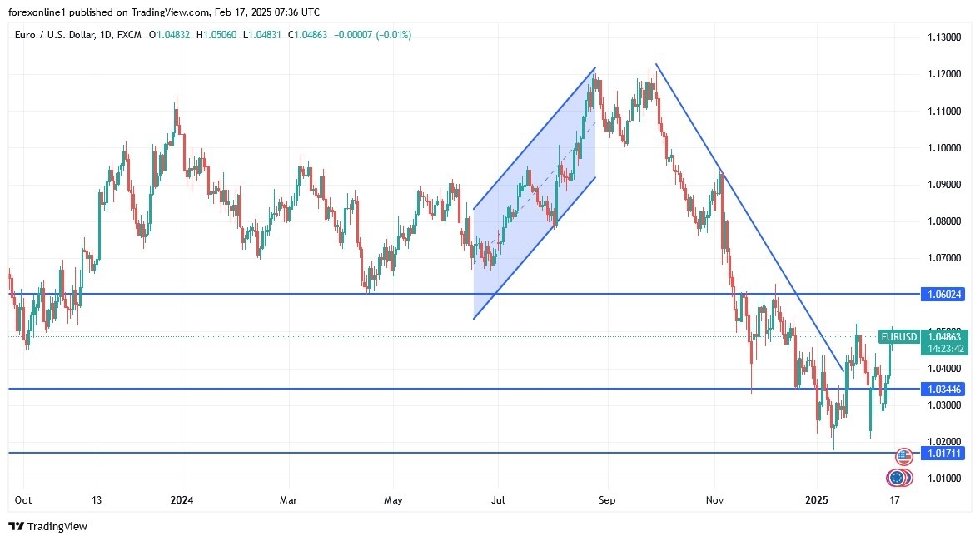
Task: Click the 2024 label on time axis
Action: coord(181,500)
